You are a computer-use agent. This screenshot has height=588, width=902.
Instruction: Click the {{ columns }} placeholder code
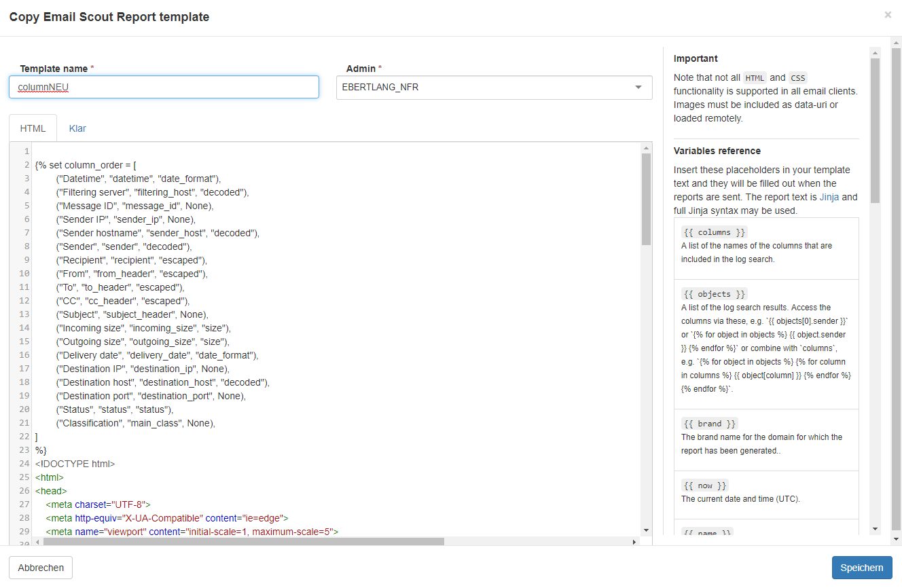pyautogui.click(x=714, y=232)
